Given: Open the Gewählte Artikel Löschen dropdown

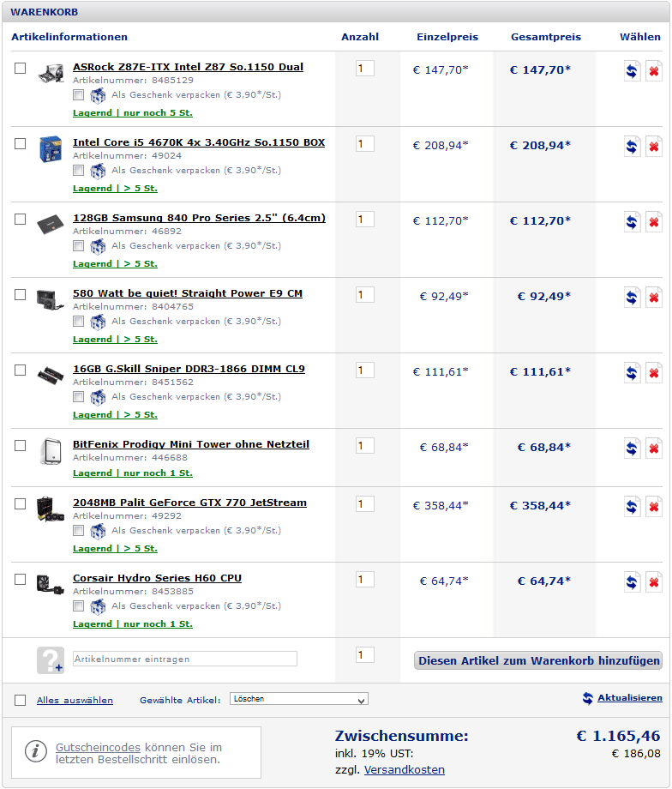Looking at the screenshot, I should [299, 699].
